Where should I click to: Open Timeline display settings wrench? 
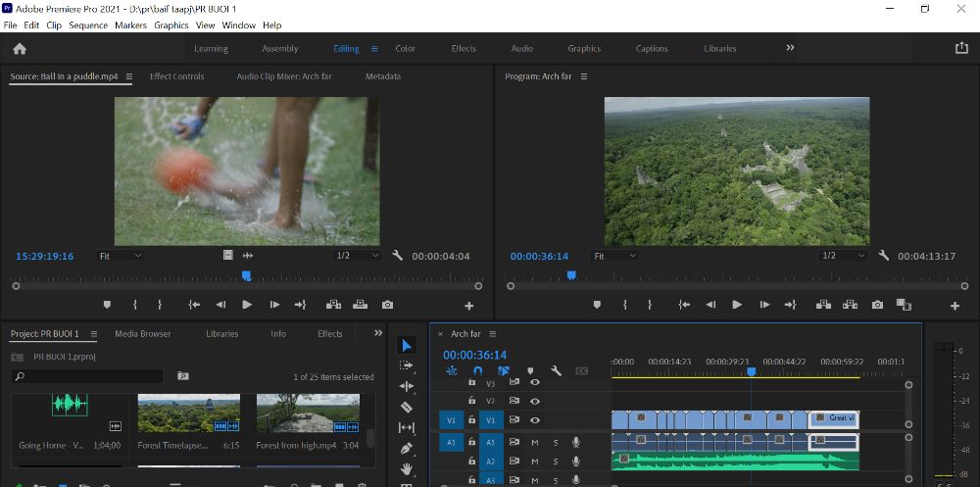tap(556, 370)
